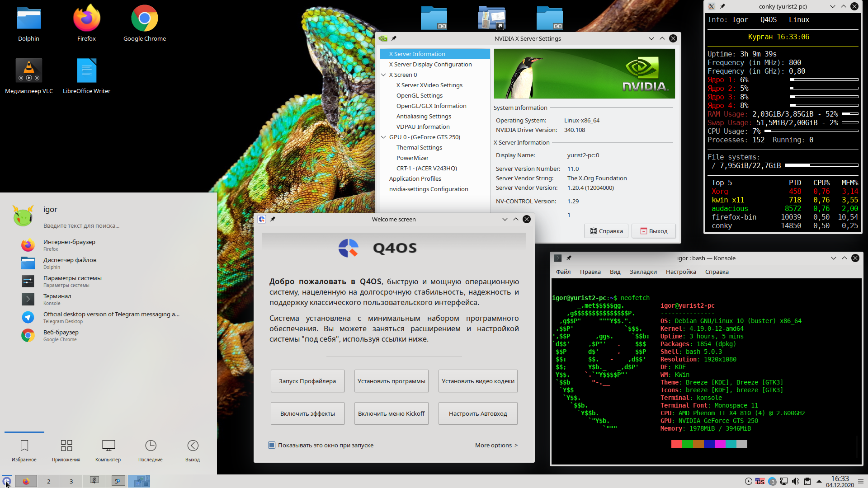This screenshot has width=868, height=488.
Task: Launch Firefox from the desktop
Action: pyautogui.click(x=86, y=23)
